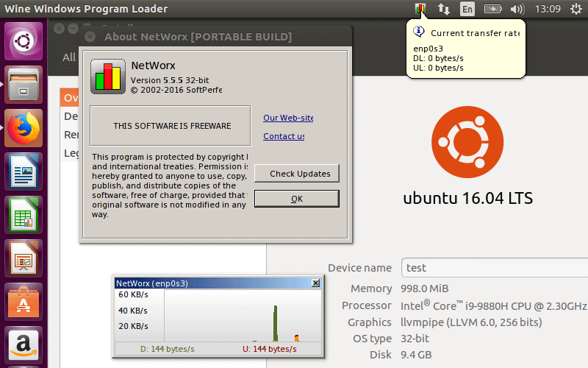Click the THIS SOFTWARE IS FREEWARE box
588x368 pixels.
point(171,125)
